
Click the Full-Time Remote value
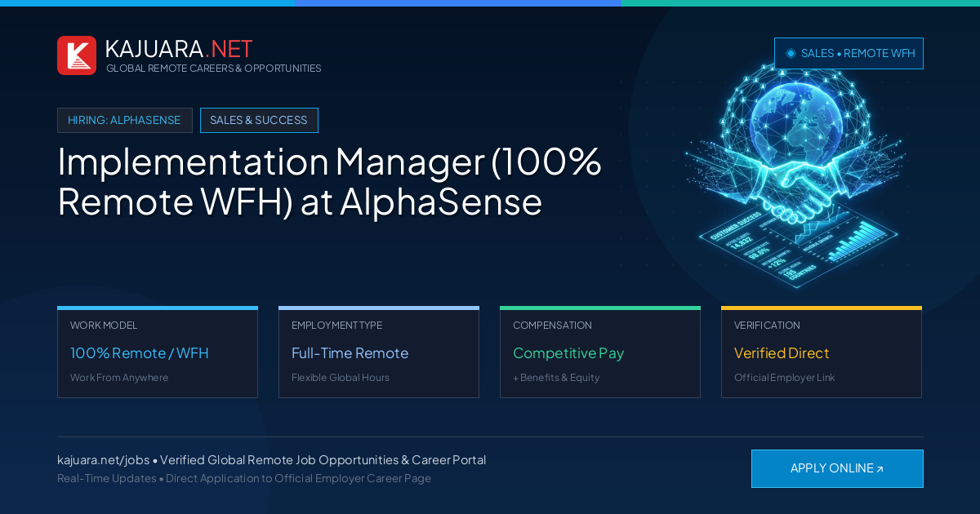tap(350, 353)
